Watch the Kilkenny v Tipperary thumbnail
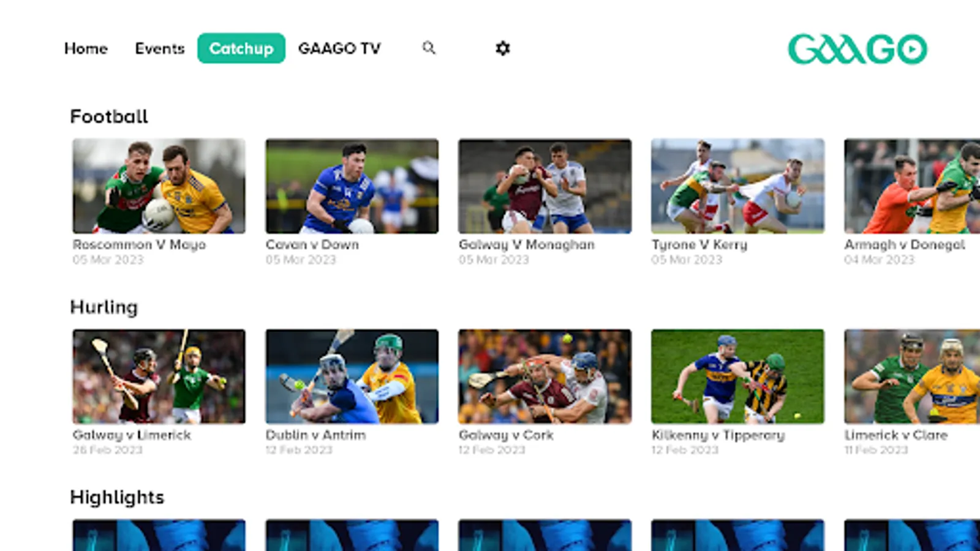 tap(738, 377)
